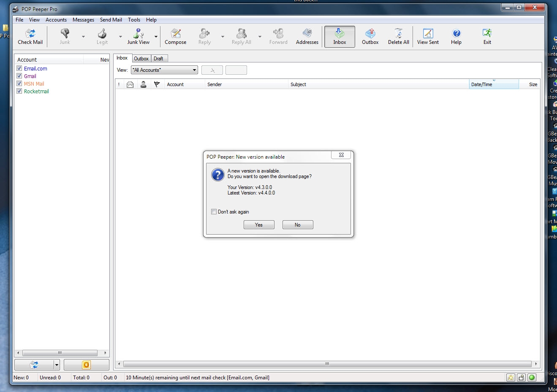The width and height of the screenshot is (557, 392).
Task: Click the star icon in status bar
Action: coord(511,378)
